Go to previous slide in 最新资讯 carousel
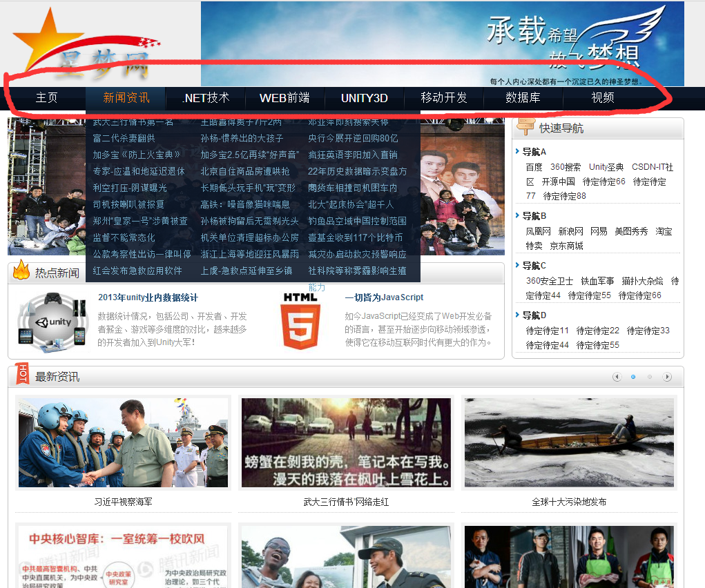705x588 pixels. [x=617, y=377]
